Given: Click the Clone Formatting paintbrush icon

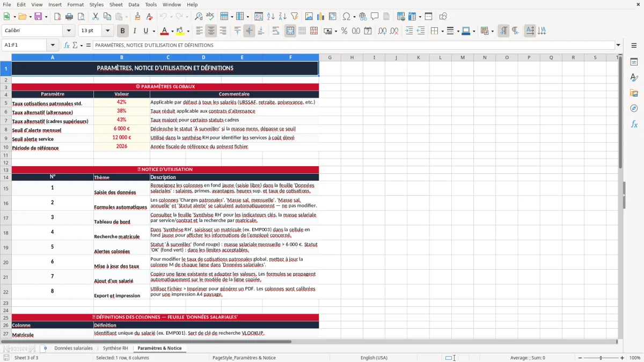Looking at the screenshot, I should click(x=137, y=17).
